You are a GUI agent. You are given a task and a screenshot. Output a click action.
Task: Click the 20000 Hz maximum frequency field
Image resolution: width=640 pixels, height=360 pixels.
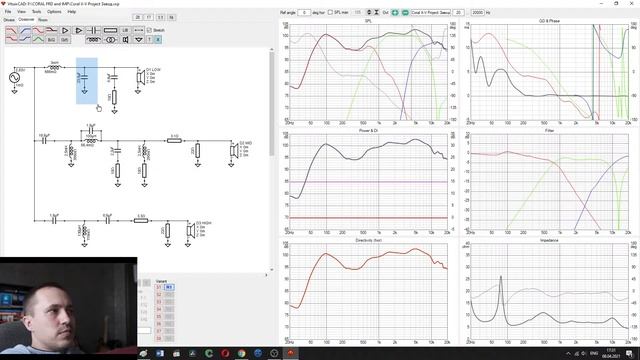(478, 13)
